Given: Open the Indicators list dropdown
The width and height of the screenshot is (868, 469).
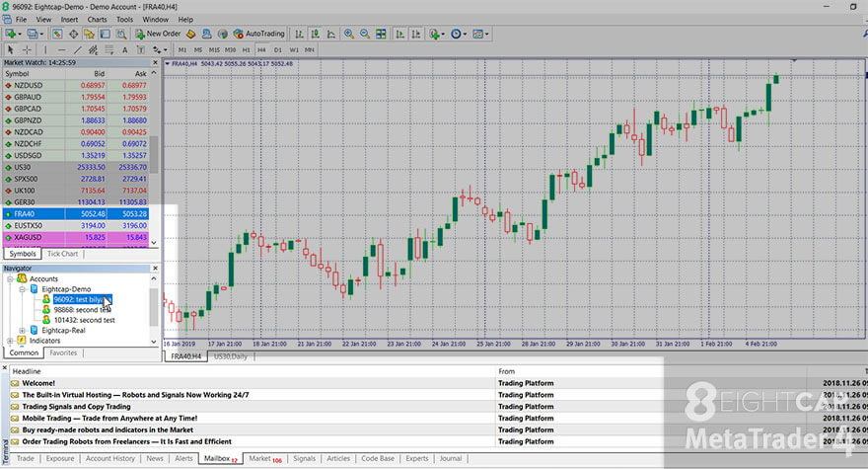Looking at the screenshot, I should [x=437, y=34].
